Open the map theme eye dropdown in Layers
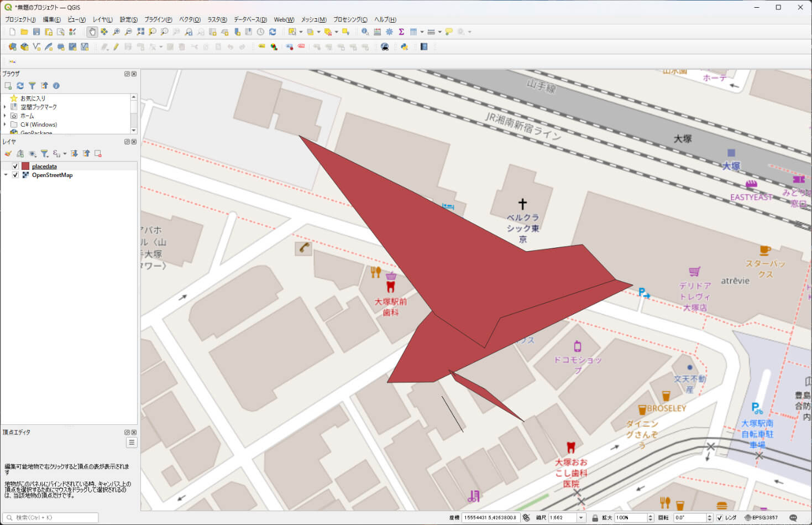Screen dimensions: 812x525 (32, 154)
